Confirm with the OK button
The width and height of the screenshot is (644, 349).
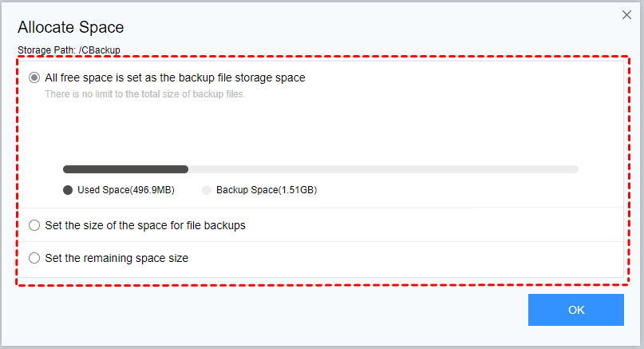(576, 310)
